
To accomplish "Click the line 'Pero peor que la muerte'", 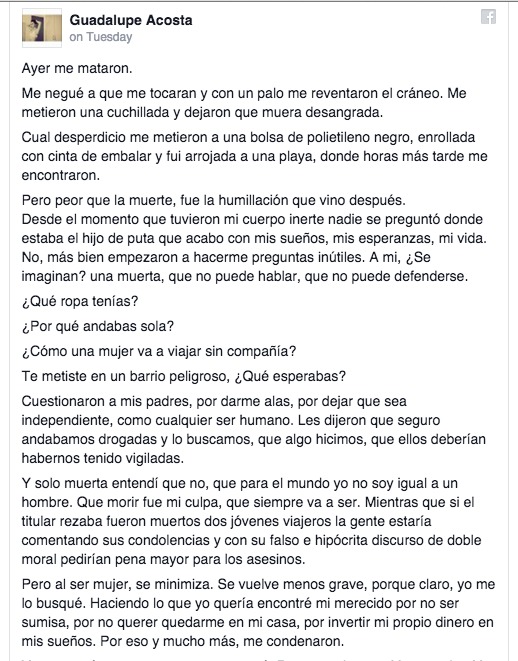I will pyautogui.click(x=214, y=200).
